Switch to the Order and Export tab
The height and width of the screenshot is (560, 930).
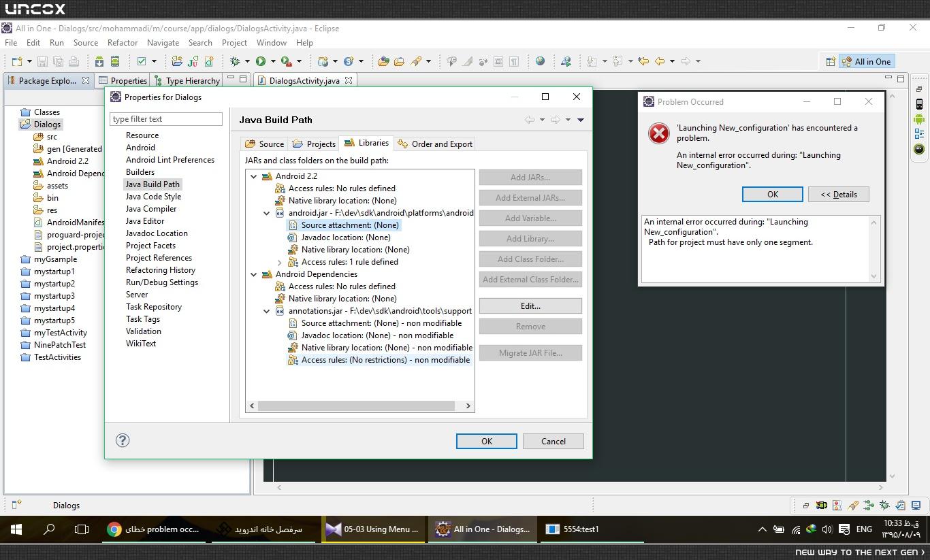(435, 144)
